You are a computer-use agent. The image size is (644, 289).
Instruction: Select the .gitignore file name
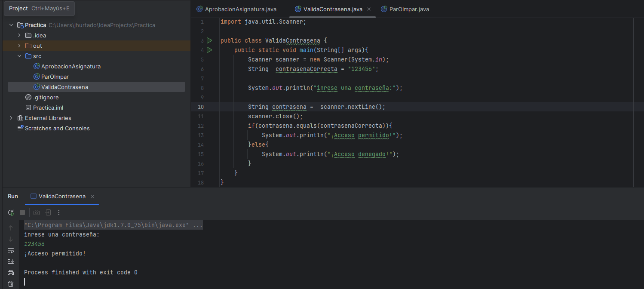(x=46, y=97)
